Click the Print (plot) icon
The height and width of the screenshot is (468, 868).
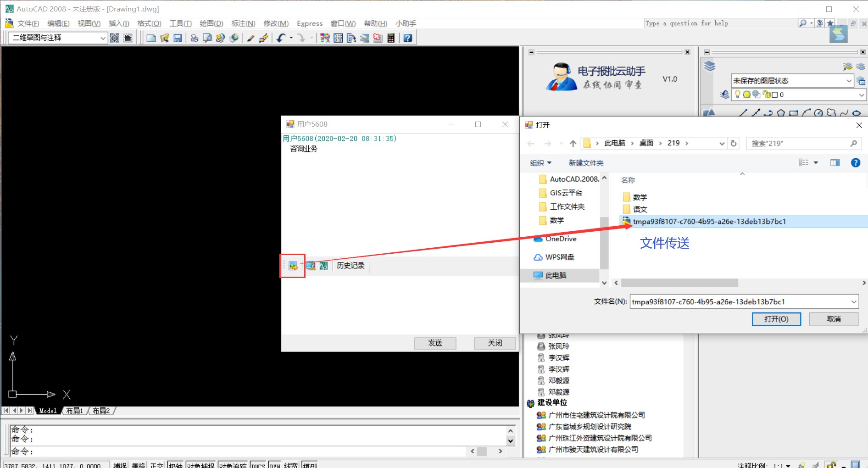tap(194, 38)
